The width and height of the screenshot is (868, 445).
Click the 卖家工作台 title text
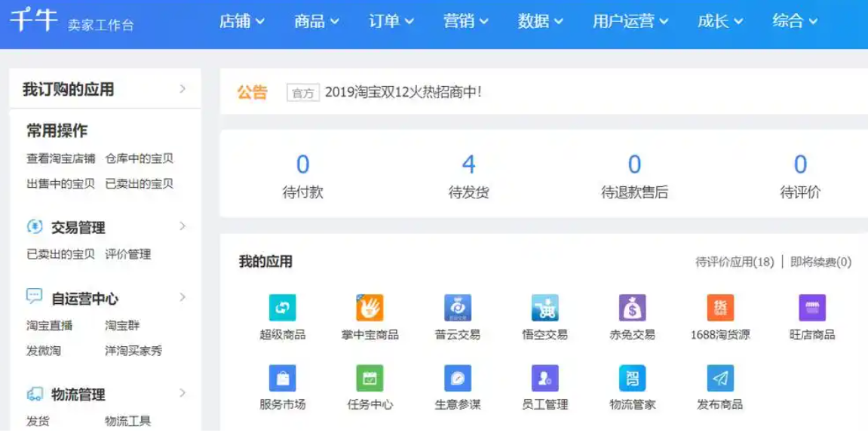click(x=101, y=24)
